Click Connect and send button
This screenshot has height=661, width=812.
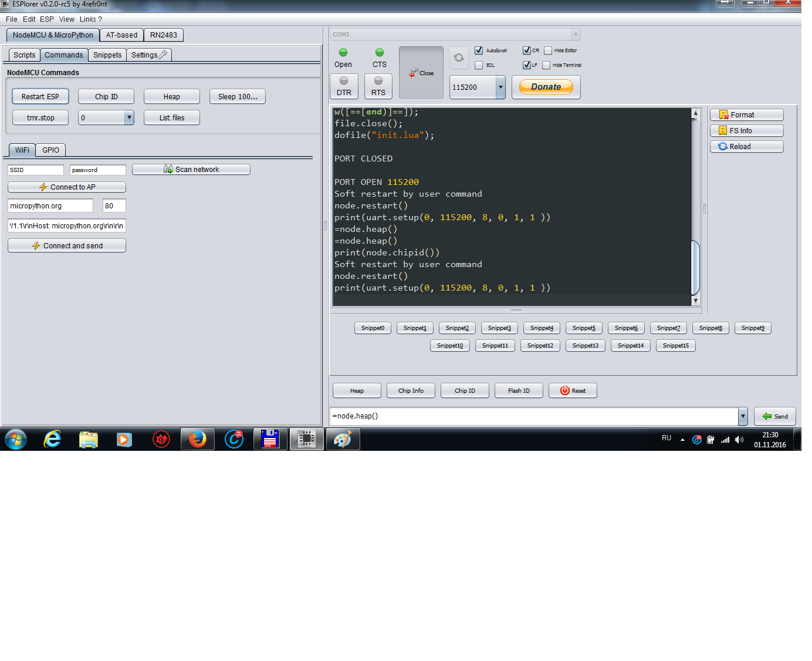tap(67, 246)
